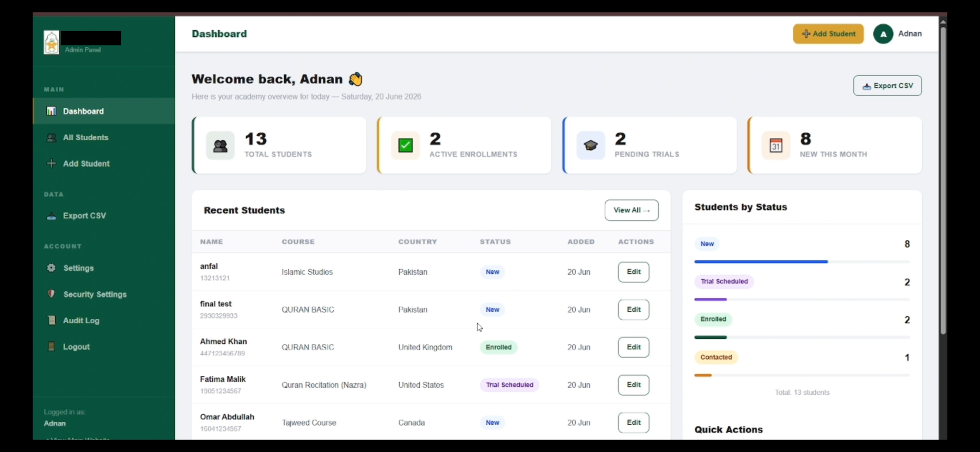Click the name Omar Abdullah

click(x=227, y=417)
